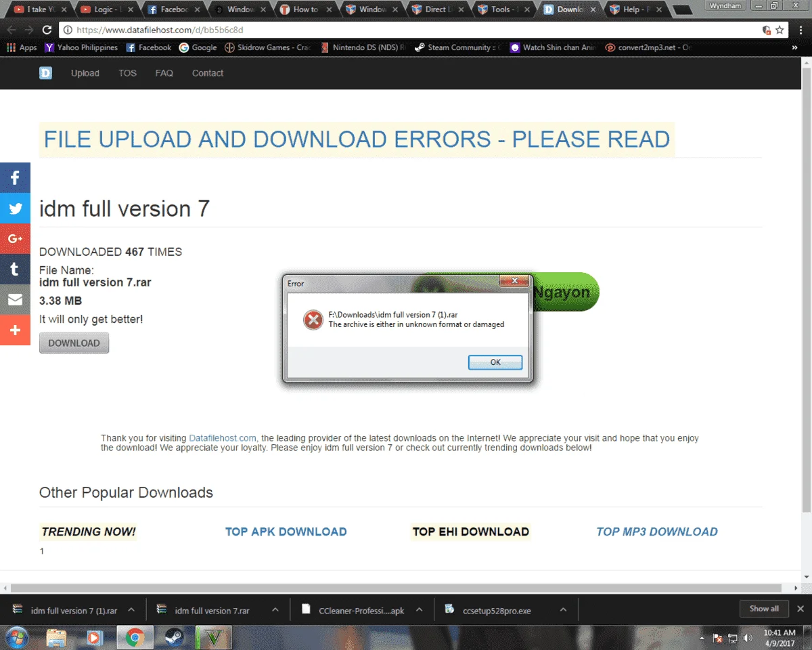Click the TRENDING NOW! heading
This screenshot has width=812, height=650.
click(x=89, y=532)
